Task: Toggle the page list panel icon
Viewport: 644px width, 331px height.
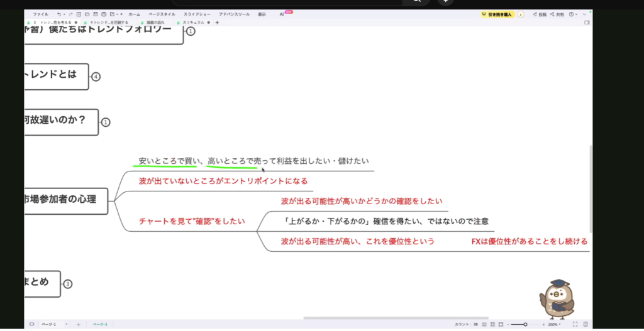Action: 31,325
